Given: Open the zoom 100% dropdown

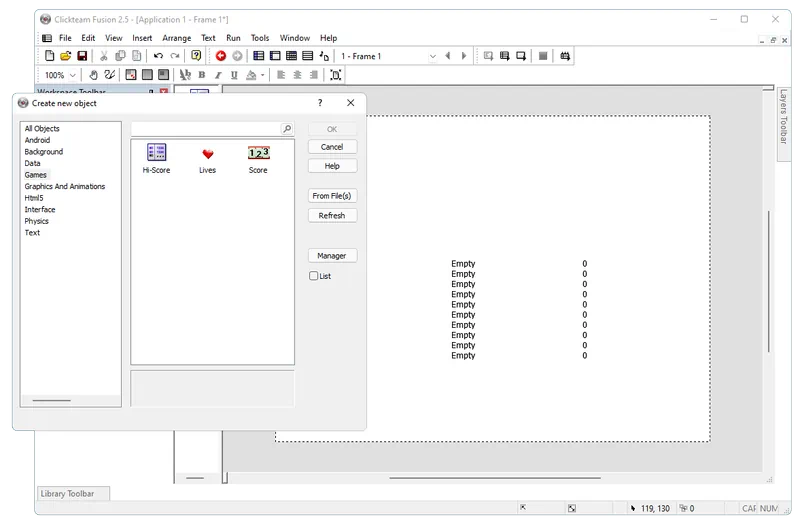Looking at the screenshot, I should (72, 75).
